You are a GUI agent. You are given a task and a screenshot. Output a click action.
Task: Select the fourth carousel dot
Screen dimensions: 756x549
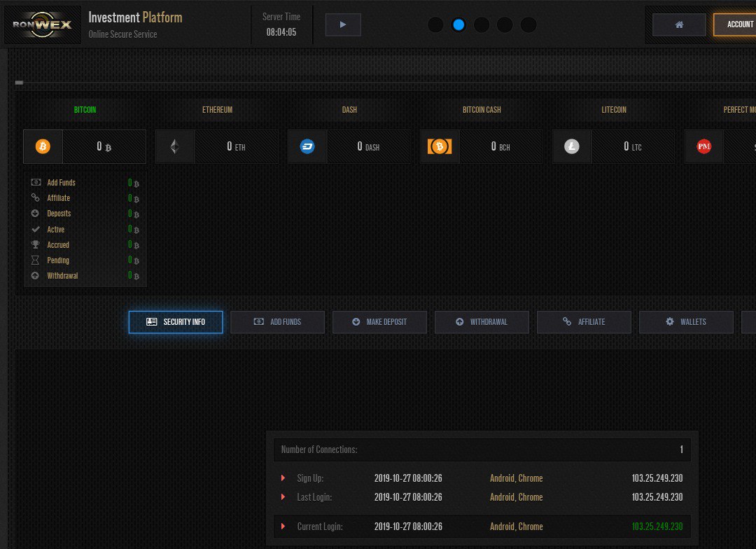tap(505, 25)
